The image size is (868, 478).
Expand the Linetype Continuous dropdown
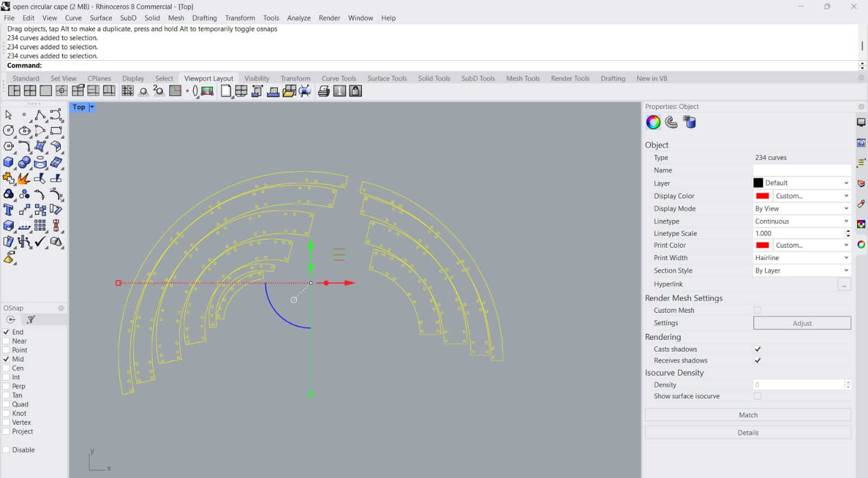pyautogui.click(x=801, y=221)
